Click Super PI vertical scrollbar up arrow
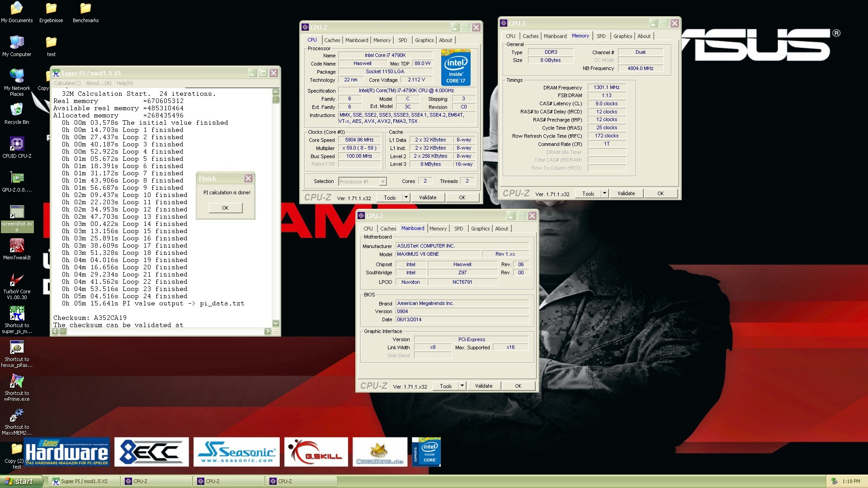 [276, 92]
